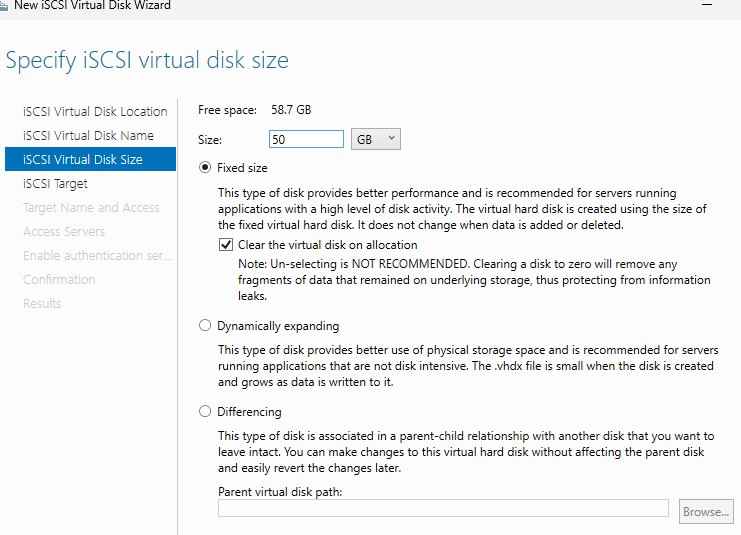This screenshot has height=535, width=741.
Task: Select the Results step in sidebar
Action: click(42, 304)
